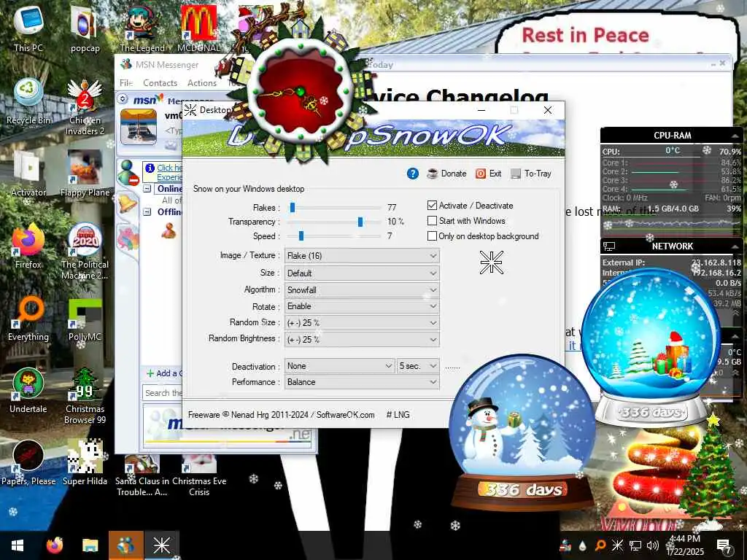Viewport: 747px width, 560px height.
Task: Open the Rotate dropdown set to Enable
Action: point(362,306)
